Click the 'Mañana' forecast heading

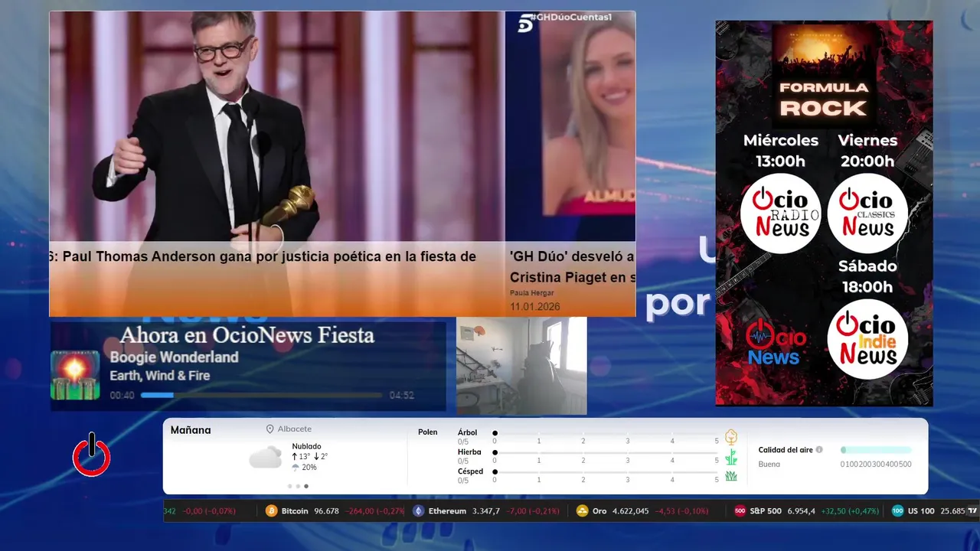coord(191,430)
